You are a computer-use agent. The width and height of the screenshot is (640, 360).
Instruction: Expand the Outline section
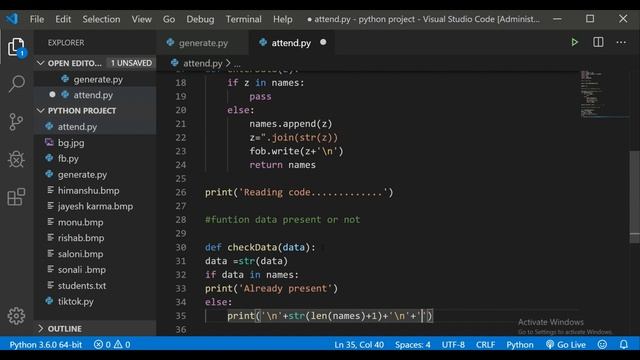[x=40, y=329]
